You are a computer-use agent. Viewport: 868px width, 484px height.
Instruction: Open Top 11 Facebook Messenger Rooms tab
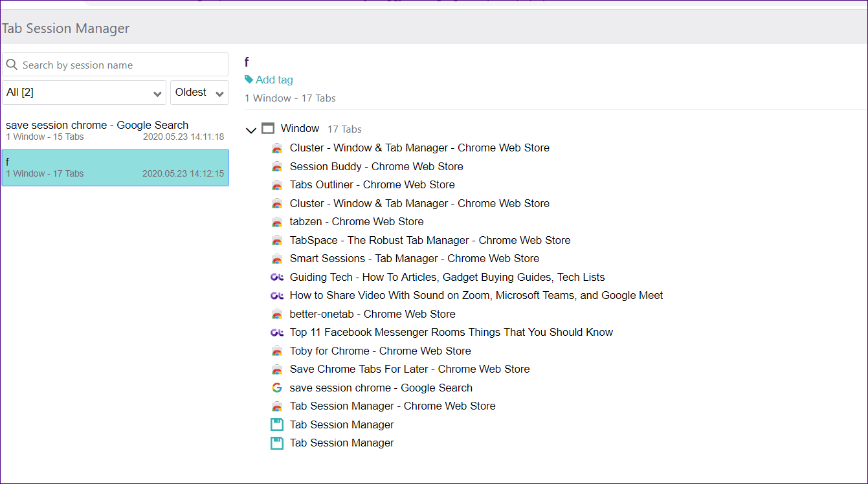click(451, 332)
